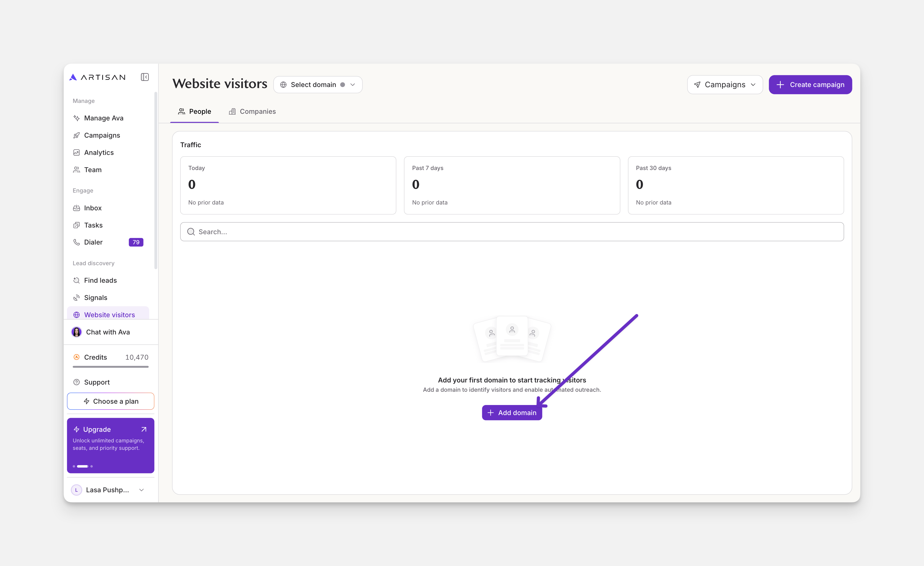924x566 pixels.
Task: Open the Inbox
Action: 108,208
